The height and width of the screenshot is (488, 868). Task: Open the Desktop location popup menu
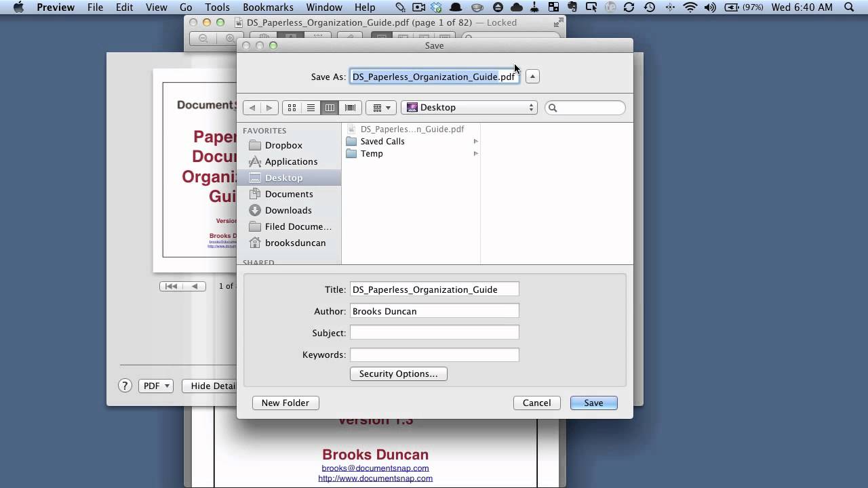469,108
